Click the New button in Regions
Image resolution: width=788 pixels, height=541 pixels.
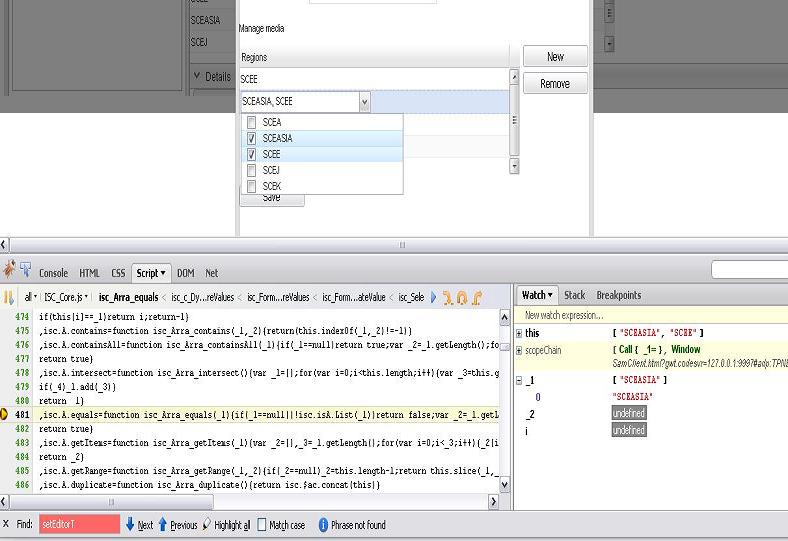tap(555, 57)
